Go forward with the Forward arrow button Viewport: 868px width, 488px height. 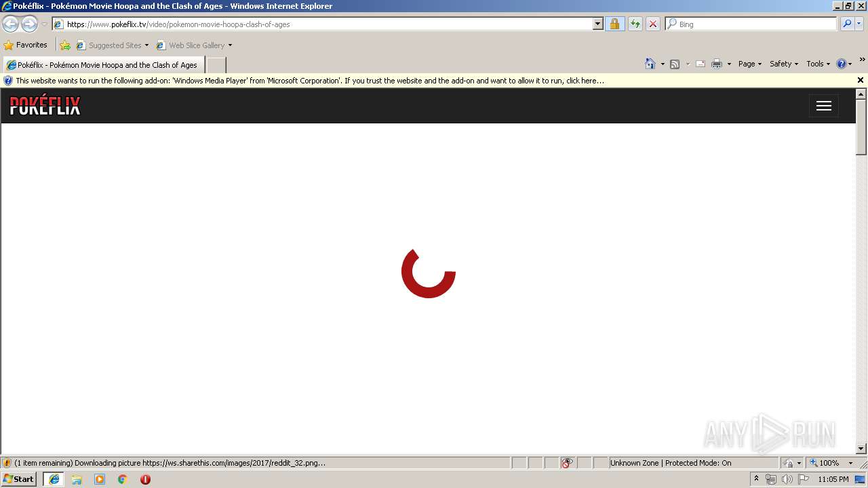[x=29, y=24]
